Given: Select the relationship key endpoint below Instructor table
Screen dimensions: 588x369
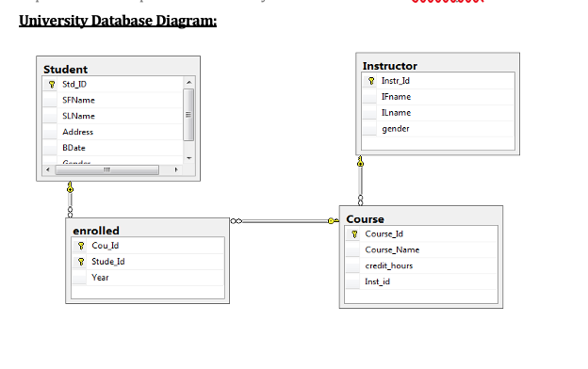Looking at the screenshot, I should pyautogui.click(x=360, y=161).
